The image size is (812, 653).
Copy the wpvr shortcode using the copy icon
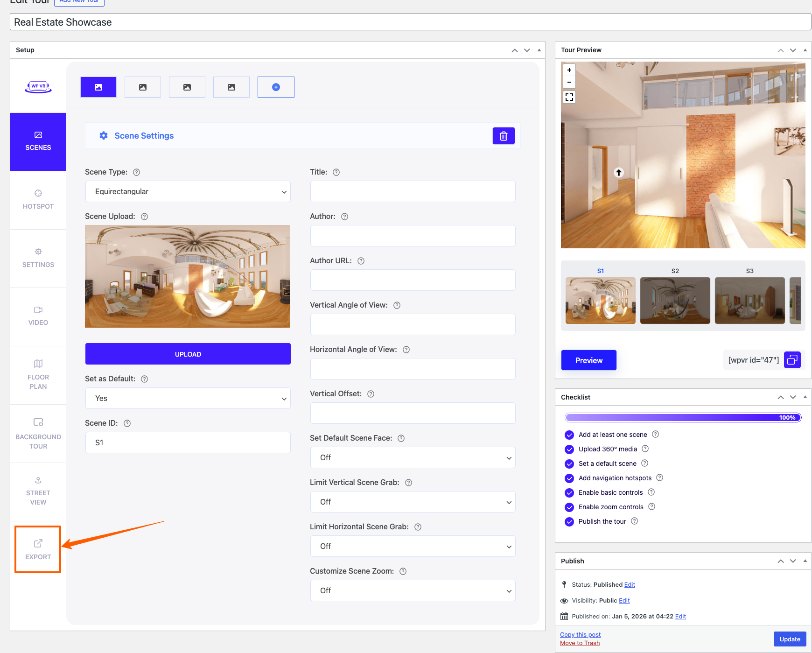click(792, 360)
